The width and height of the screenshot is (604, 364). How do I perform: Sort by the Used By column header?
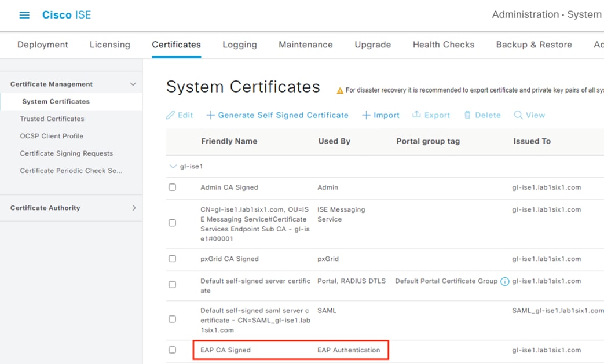click(x=334, y=141)
